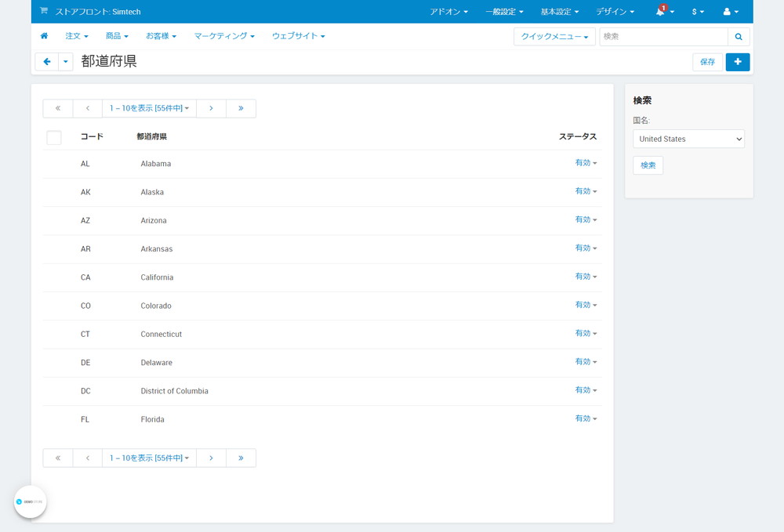784x532 pixels.
Task: Open the 基本設定 menu
Action: coord(560,12)
